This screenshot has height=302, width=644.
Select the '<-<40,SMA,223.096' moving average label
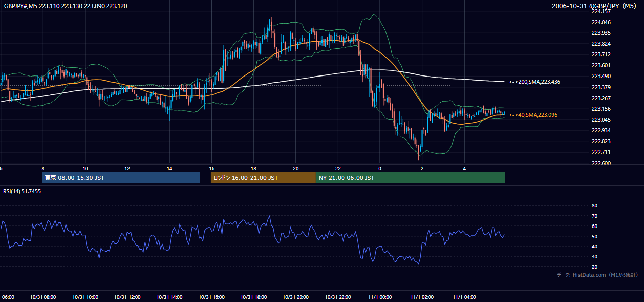533,115
